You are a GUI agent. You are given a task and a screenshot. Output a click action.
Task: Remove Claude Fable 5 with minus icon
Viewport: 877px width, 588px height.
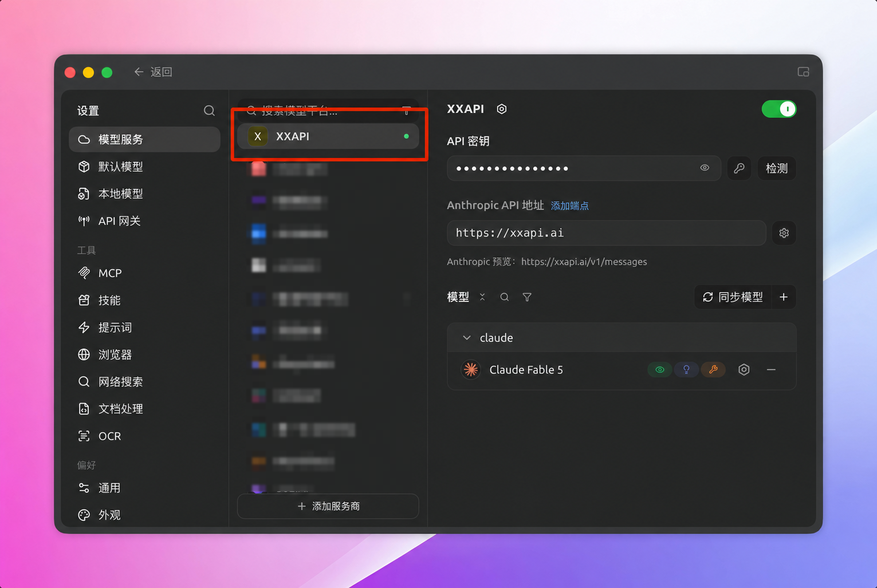pyautogui.click(x=771, y=370)
